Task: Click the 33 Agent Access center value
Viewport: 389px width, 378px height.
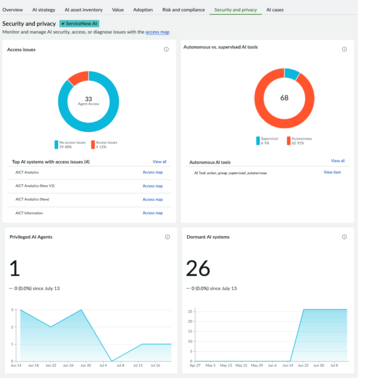Action: (x=88, y=101)
